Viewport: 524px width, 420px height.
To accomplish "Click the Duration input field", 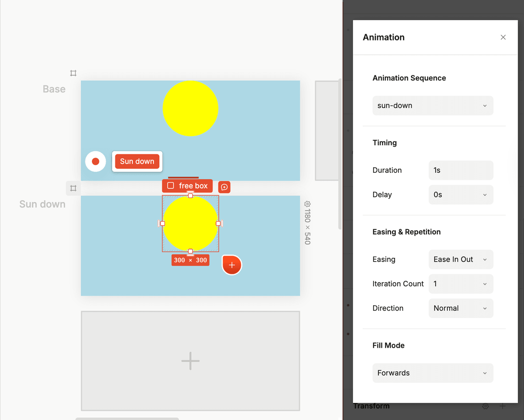I will pyautogui.click(x=461, y=170).
